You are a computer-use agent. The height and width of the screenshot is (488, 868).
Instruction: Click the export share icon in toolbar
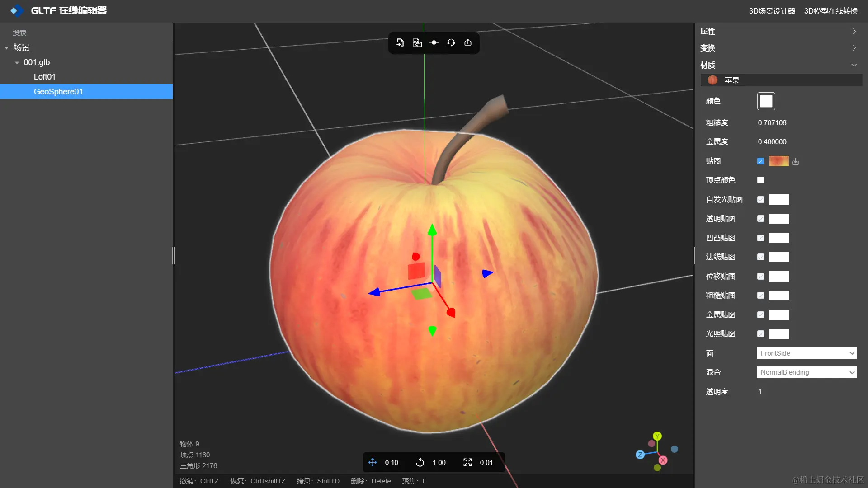(468, 42)
